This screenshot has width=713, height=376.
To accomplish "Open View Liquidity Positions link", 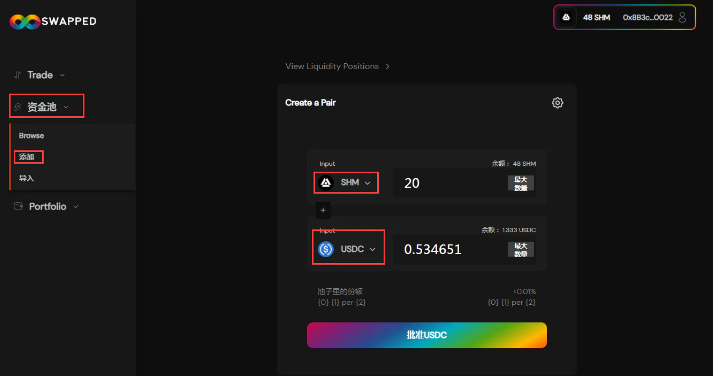I will coord(337,66).
